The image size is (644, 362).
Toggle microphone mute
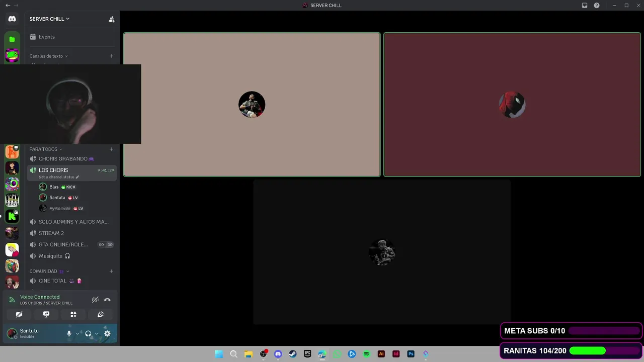[x=69, y=333]
